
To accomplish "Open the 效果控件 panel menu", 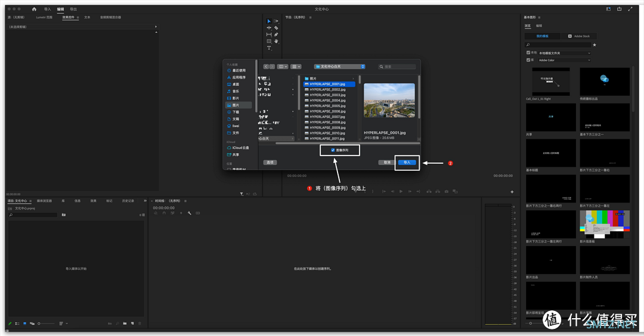I will (x=78, y=17).
